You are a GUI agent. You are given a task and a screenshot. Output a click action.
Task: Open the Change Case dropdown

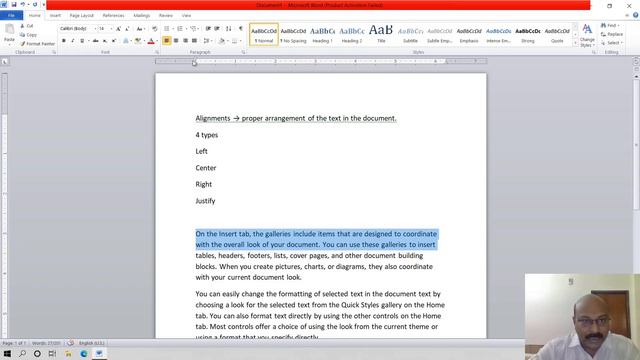tap(141, 29)
